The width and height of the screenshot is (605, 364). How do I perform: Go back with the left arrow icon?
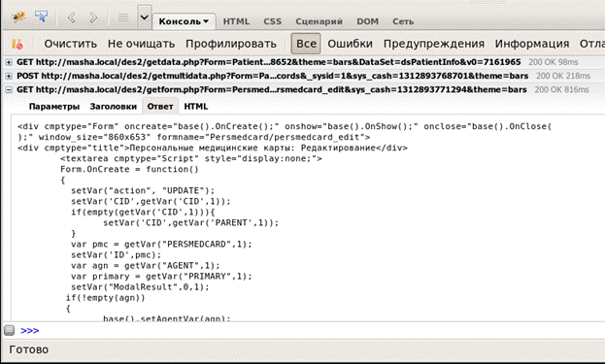[x=71, y=17]
